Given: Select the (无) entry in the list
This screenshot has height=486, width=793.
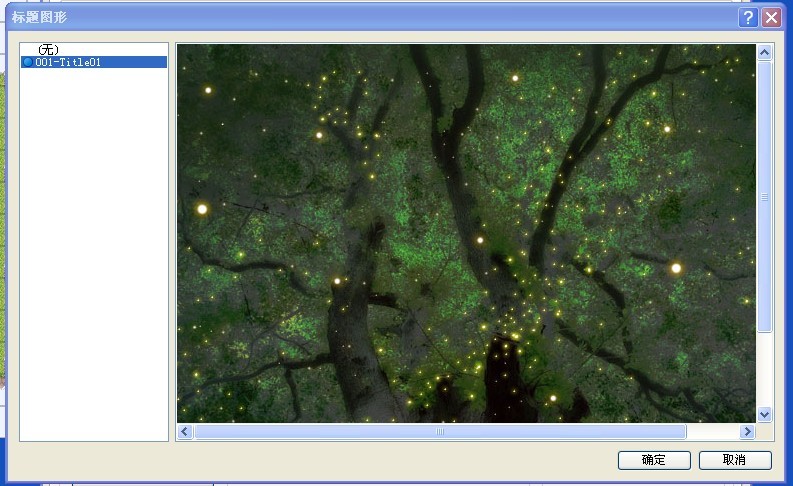Looking at the screenshot, I should [94, 50].
